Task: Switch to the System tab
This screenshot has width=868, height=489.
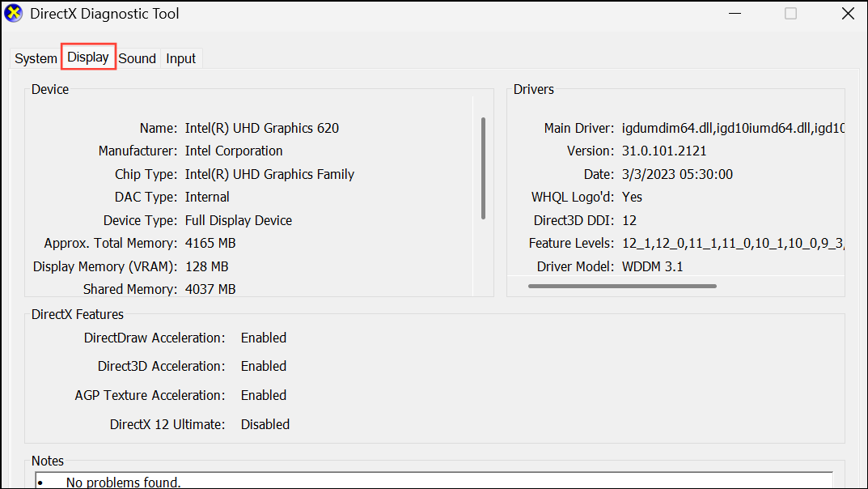Action: click(x=35, y=57)
